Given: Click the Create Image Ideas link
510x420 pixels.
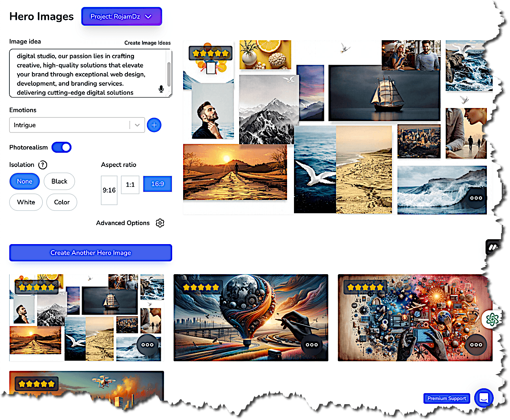Looking at the screenshot, I should pos(147,43).
